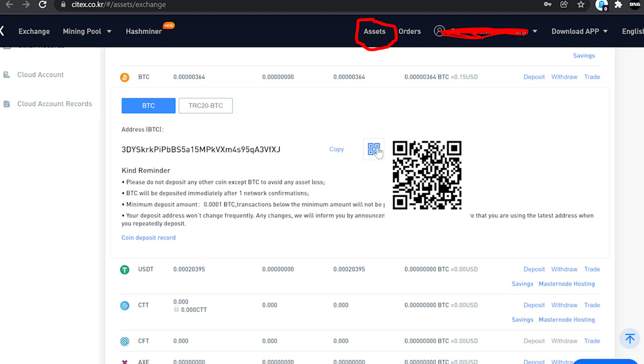Click Trade in the USDT row
Image resolution: width=644 pixels, height=364 pixels.
coord(592,269)
